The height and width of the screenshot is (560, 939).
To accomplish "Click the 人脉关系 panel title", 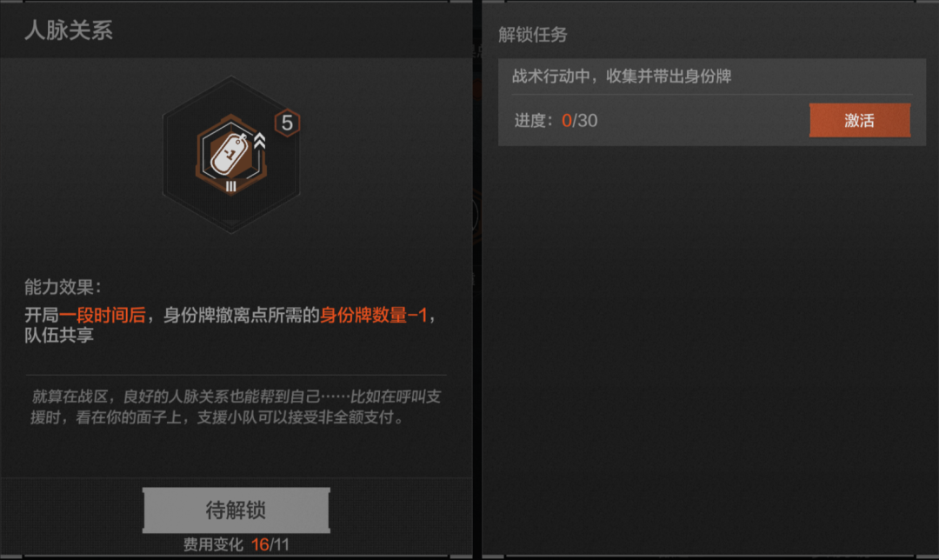I will click(69, 30).
